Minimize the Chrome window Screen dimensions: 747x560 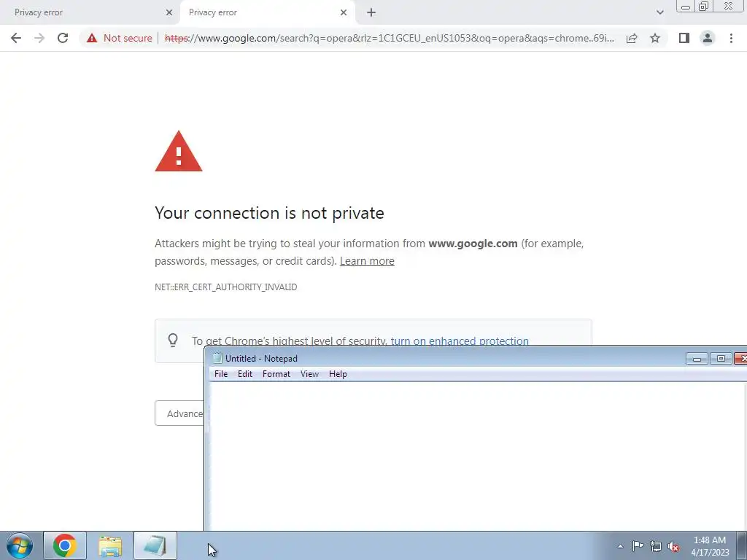coord(686,7)
